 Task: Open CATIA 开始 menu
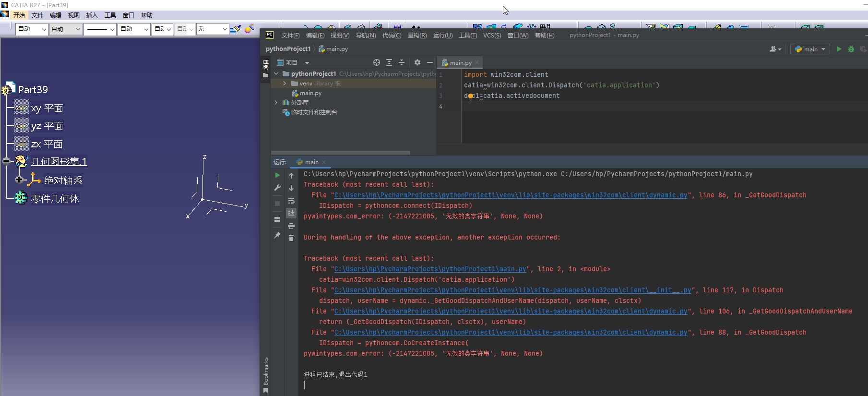[x=19, y=15]
